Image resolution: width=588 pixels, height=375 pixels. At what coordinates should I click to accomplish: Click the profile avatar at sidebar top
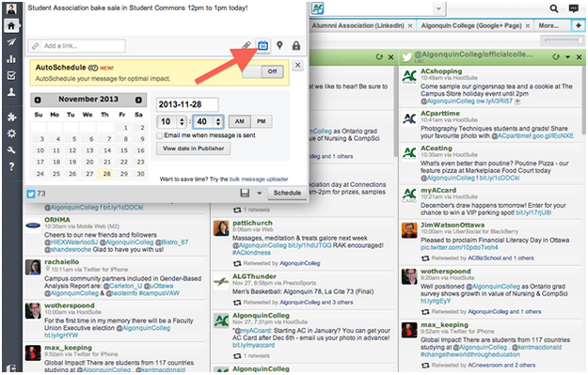tap(11, 8)
